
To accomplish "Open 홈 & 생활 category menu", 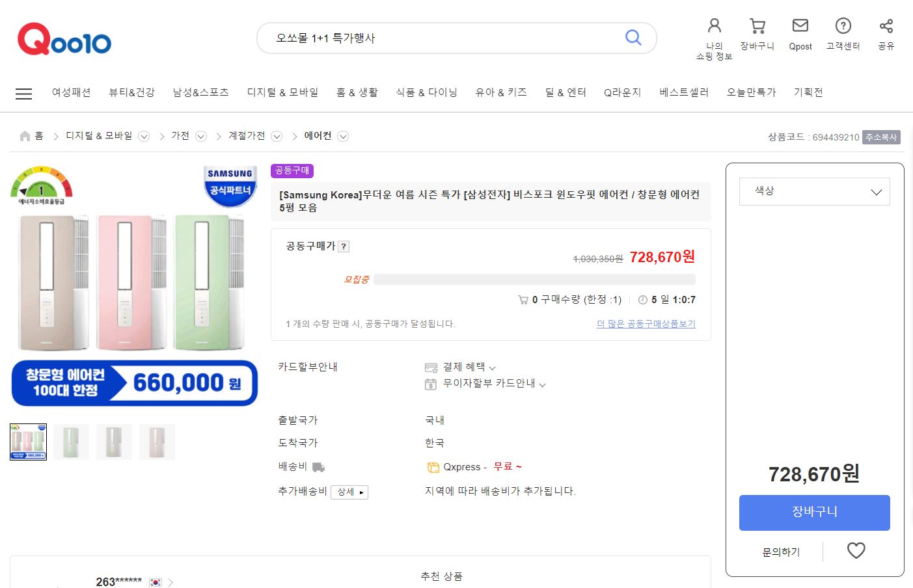I will [x=357, y=92].
